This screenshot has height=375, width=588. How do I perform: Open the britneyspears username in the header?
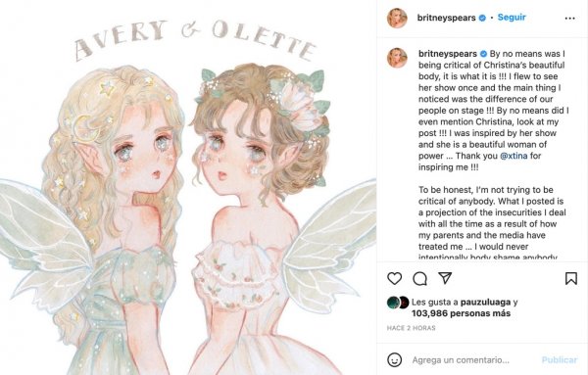click(x=446, y=18)
